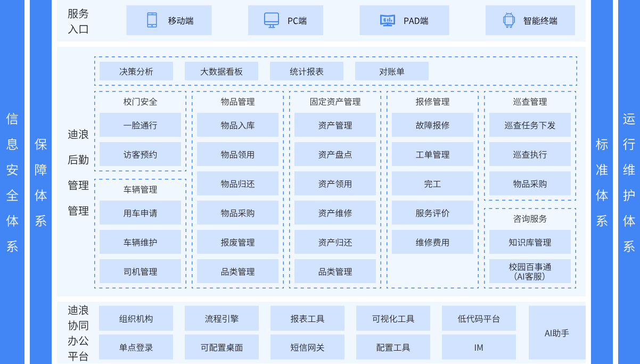Click 访客预约 in the campus gate section

[x=141, y=154]
